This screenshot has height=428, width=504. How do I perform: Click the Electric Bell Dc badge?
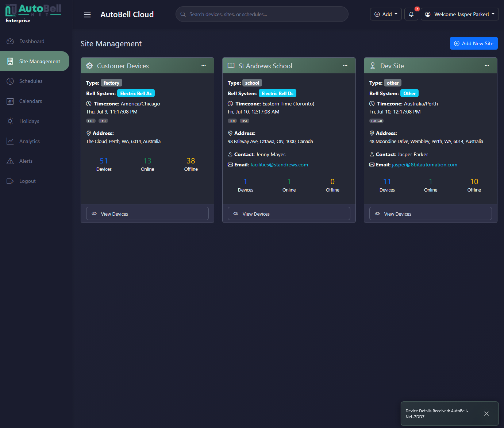[277, 93]
